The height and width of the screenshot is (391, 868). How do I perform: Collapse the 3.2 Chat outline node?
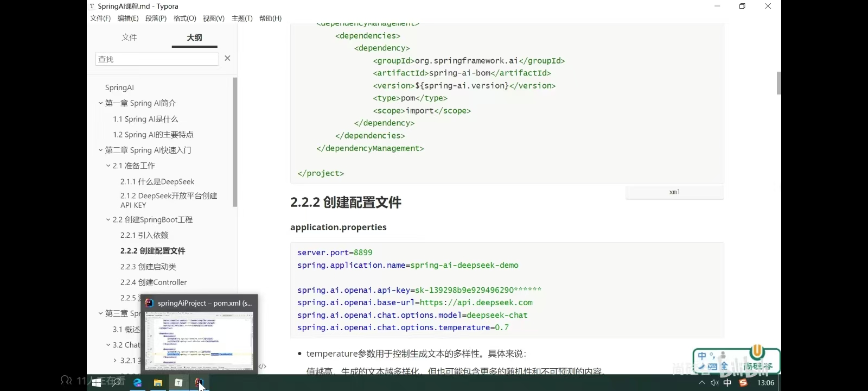[x=108, y=345]
